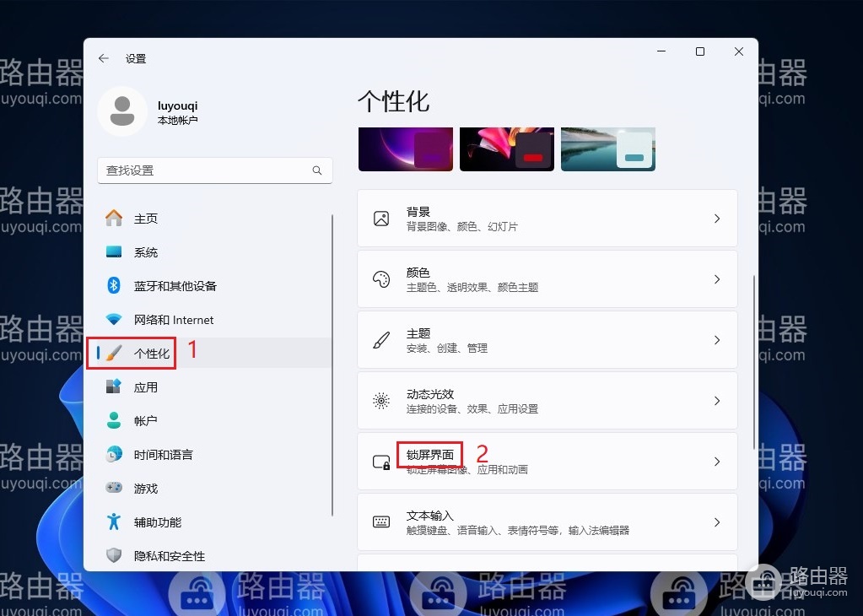Click the clock globe icon for 时间和语言
Screen dimensions: 863x616
114,454
